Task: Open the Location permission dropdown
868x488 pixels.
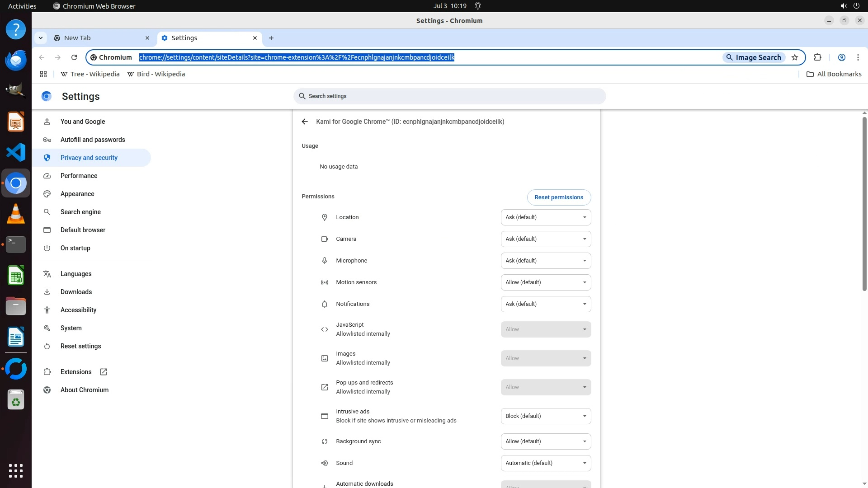Action: 545,217
